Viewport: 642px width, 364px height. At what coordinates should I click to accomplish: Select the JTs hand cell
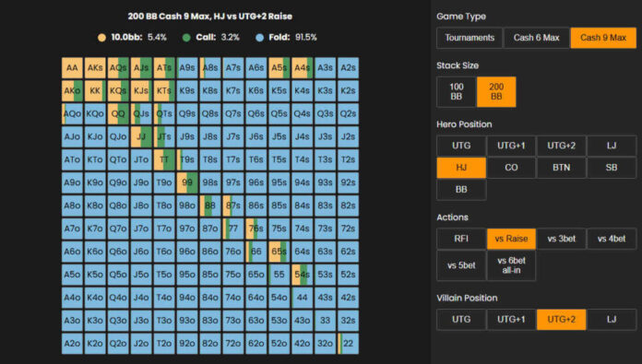tap(164, 136)
